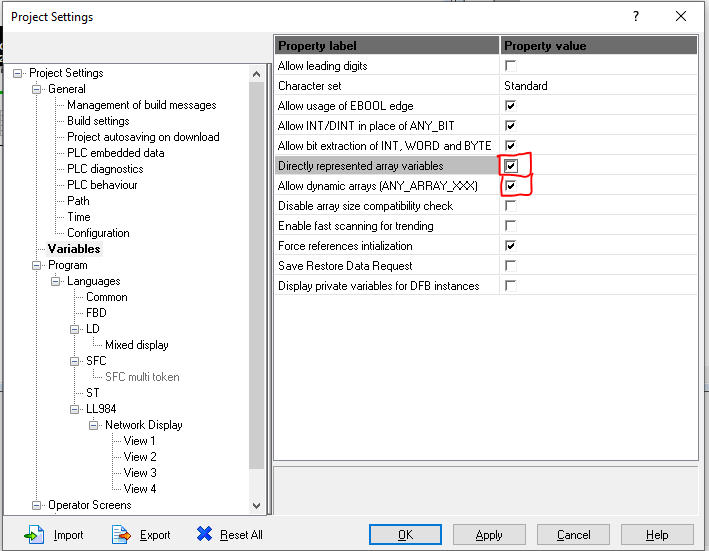709x551 pixels.
Task: Select SFC multi token item
Action: [x=142, y=377]
